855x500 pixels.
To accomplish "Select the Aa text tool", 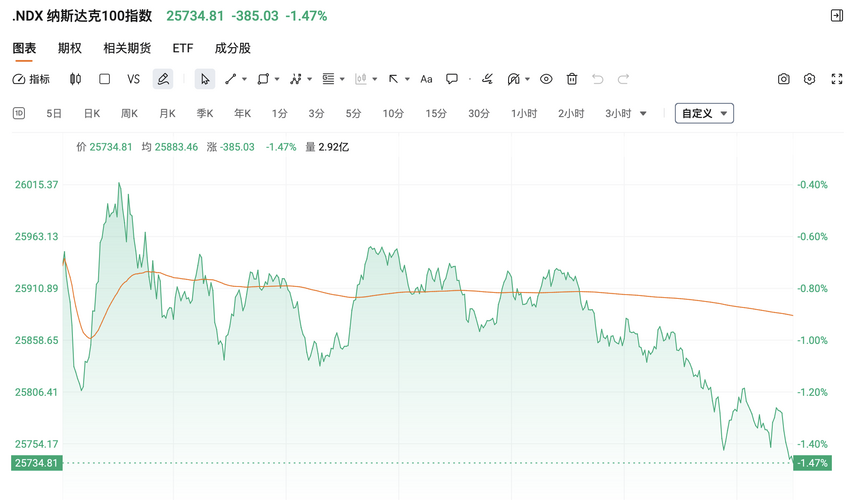I will tap(426, 79).
